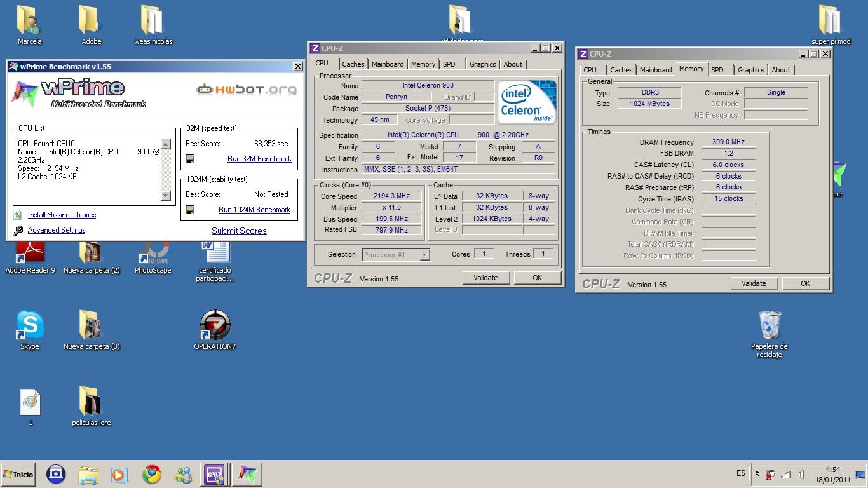
Task: Show hidden system tray icons
Action: pyautogui.click(x=756, y=474)
